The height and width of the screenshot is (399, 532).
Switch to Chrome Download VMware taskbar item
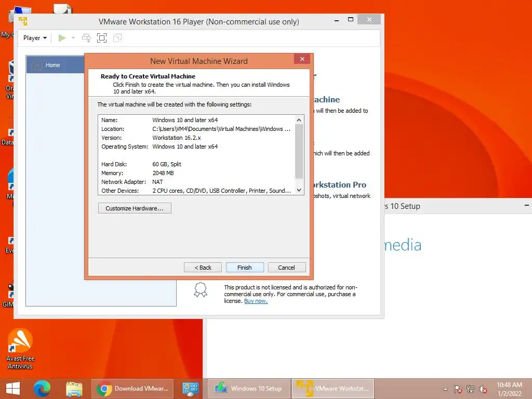click(x=132, y=389)
